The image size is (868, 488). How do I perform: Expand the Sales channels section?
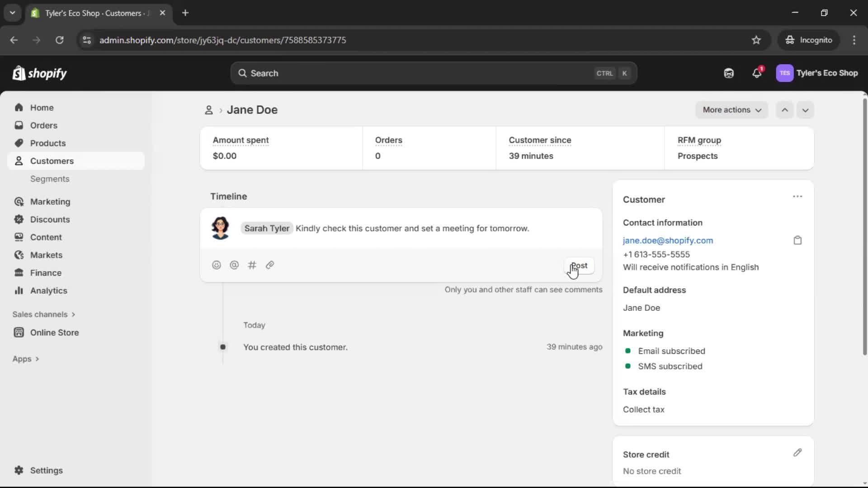point(43,314)
